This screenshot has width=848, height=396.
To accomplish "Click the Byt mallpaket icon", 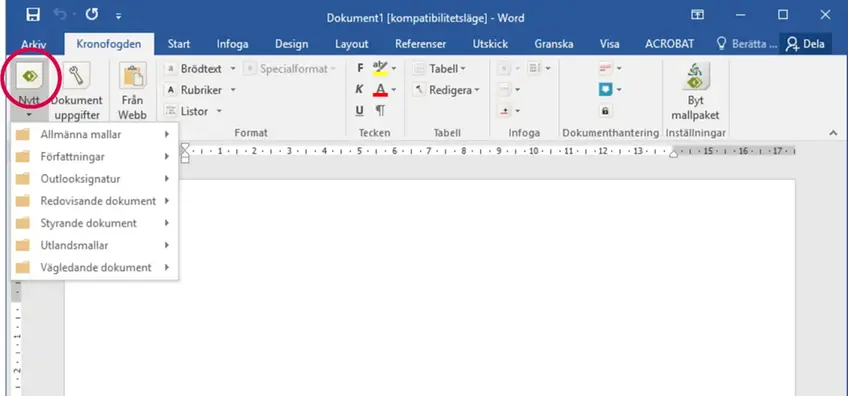I will click(695, 76).
